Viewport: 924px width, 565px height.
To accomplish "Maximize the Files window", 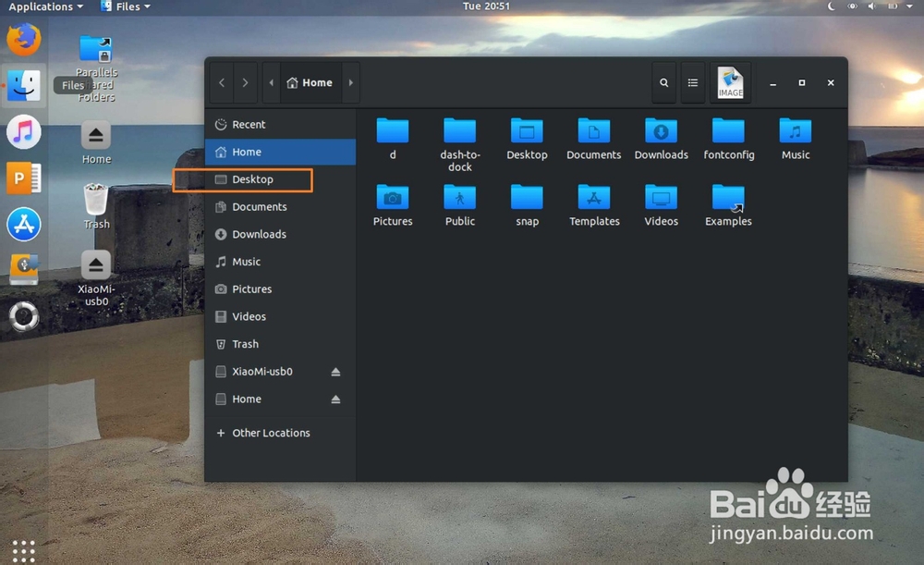I will tap(801, 83).
